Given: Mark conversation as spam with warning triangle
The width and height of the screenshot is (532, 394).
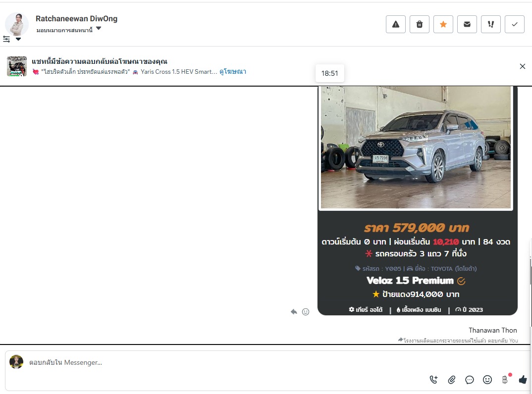Looking at the screenshot, I should [395, 24].
